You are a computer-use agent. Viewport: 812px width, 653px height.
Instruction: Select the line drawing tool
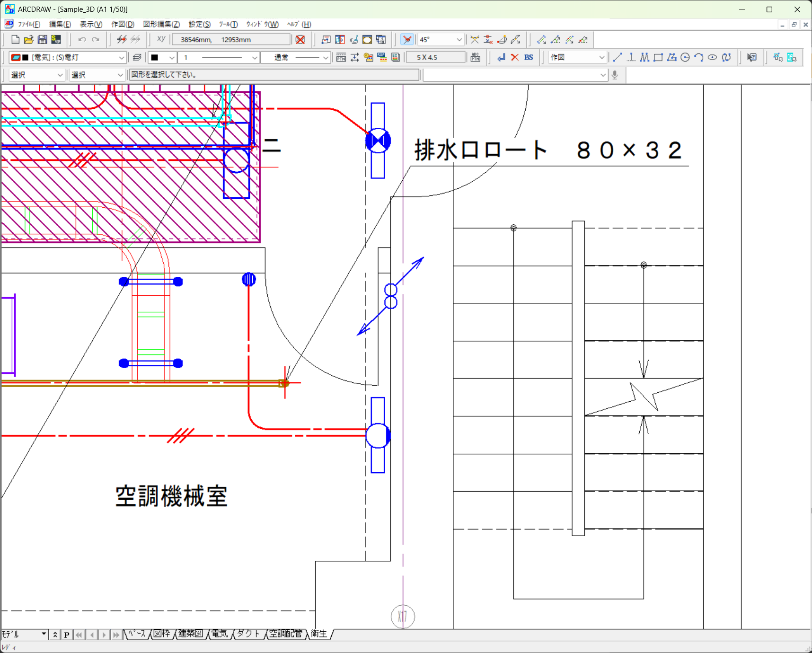[618, 58]
